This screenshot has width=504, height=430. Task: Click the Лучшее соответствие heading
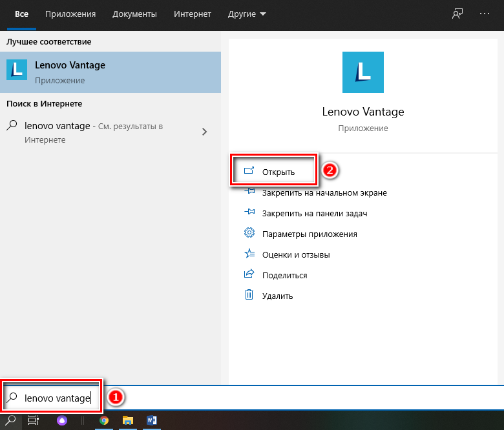click(49, 42)
